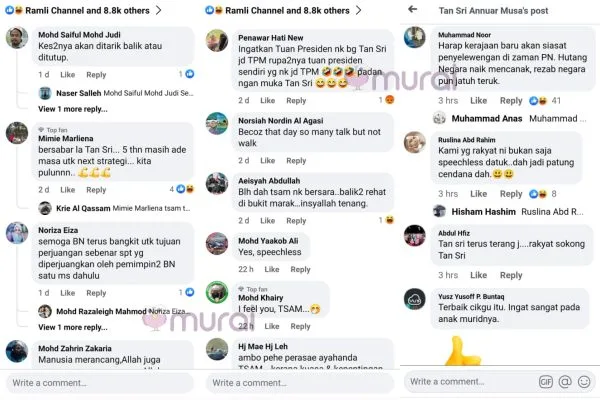Like Mohd Yaakob Ali's comment
The image size is (600, 400).
coord(272,269)
